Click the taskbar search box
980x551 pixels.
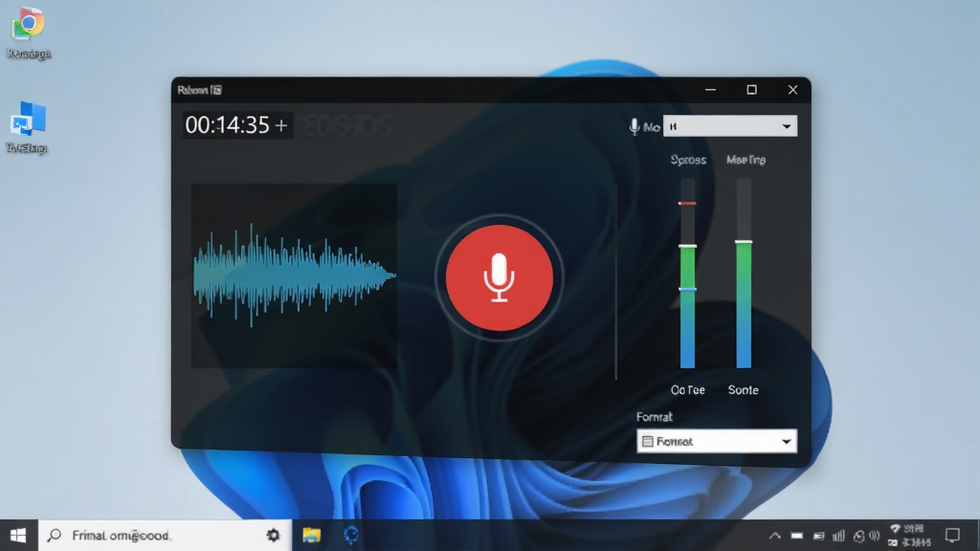165,536
